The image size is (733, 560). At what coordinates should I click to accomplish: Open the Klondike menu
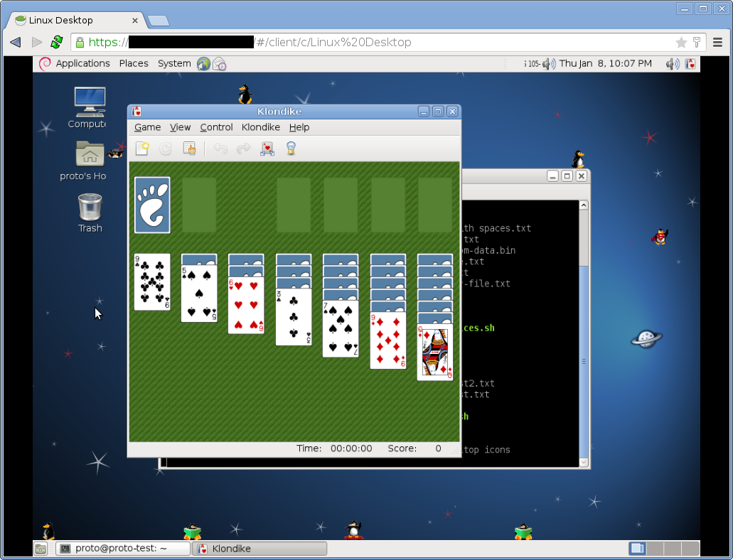coord(261,127)
